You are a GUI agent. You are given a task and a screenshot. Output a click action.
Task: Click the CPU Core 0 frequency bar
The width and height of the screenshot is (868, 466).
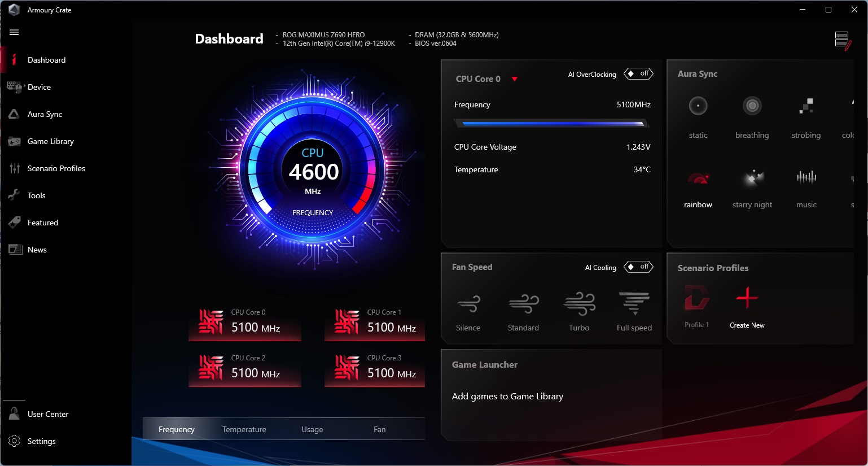(x=552, y=123)
